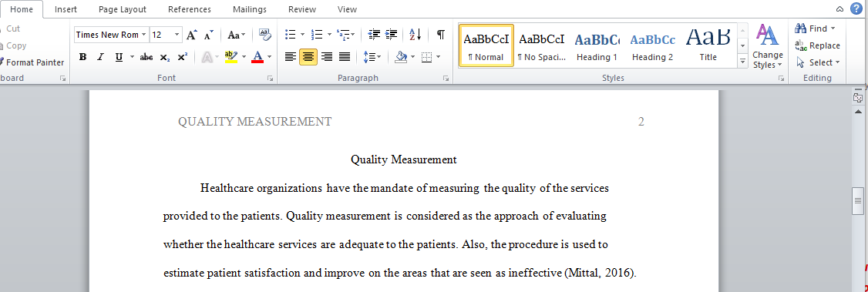
Task: Click the Decrease Indent icon
Action: (x=374, y=35)
